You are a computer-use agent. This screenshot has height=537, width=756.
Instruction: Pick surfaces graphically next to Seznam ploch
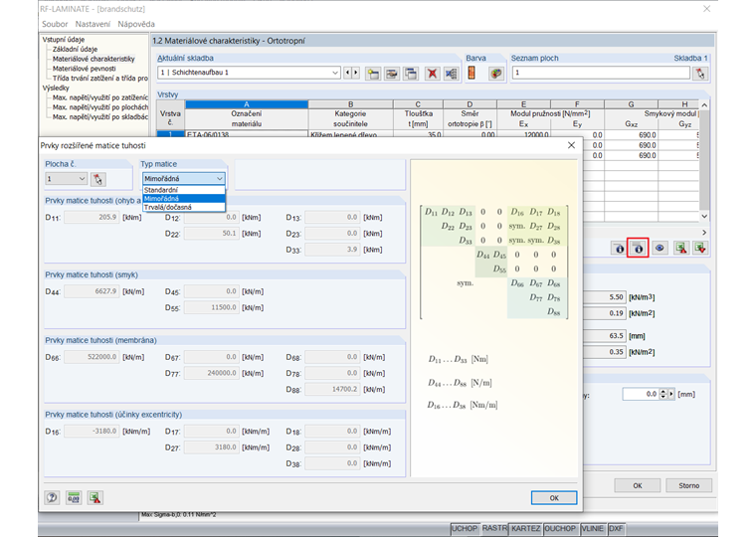pos(700,74)
